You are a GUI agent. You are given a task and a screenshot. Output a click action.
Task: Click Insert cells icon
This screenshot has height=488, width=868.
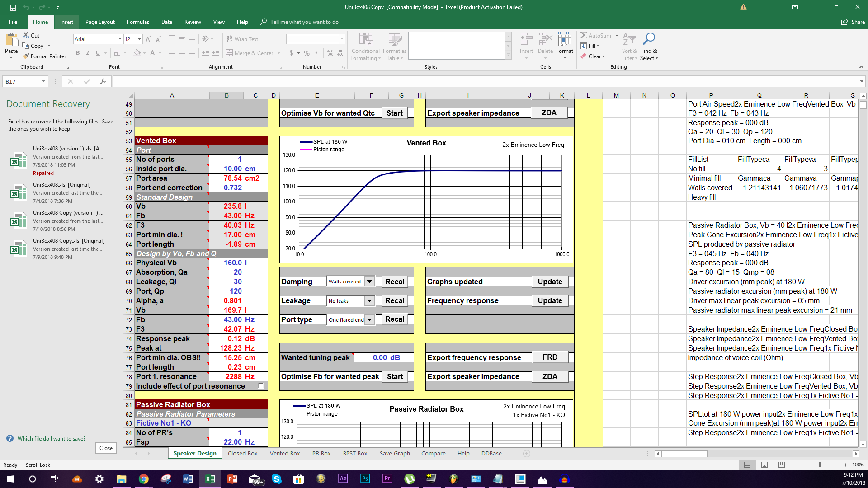526,40
